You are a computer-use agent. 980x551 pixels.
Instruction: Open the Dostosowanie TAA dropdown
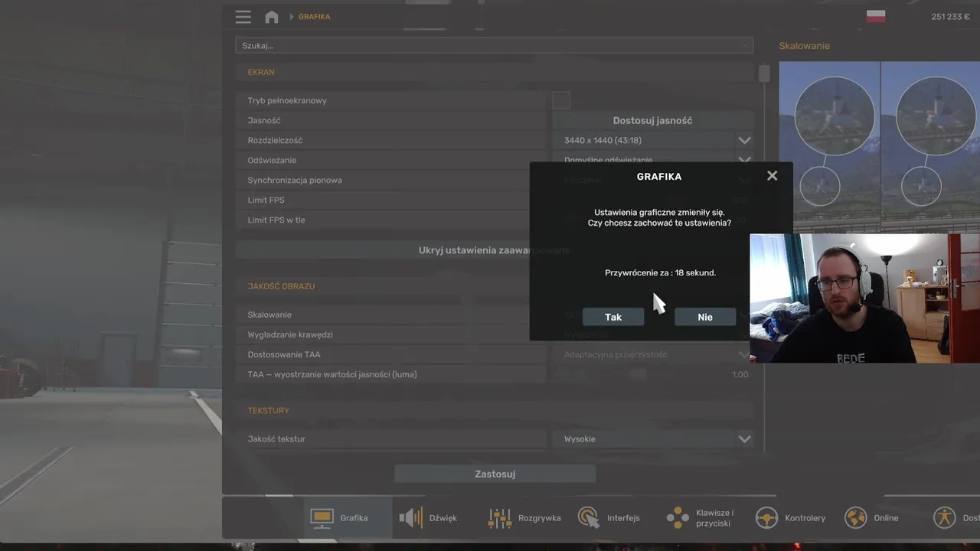coord(652,354)
